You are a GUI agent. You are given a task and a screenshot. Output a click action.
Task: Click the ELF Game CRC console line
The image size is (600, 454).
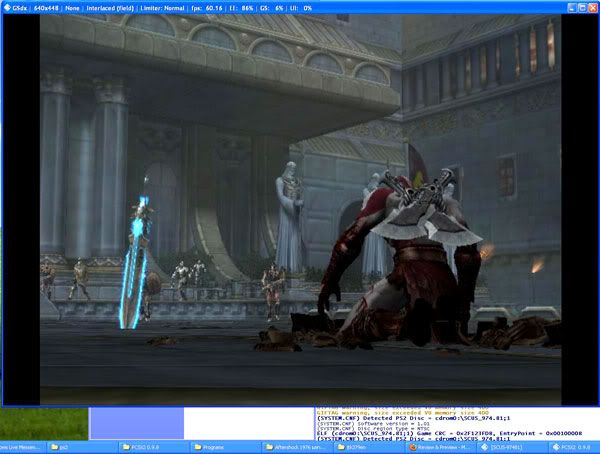449,433
